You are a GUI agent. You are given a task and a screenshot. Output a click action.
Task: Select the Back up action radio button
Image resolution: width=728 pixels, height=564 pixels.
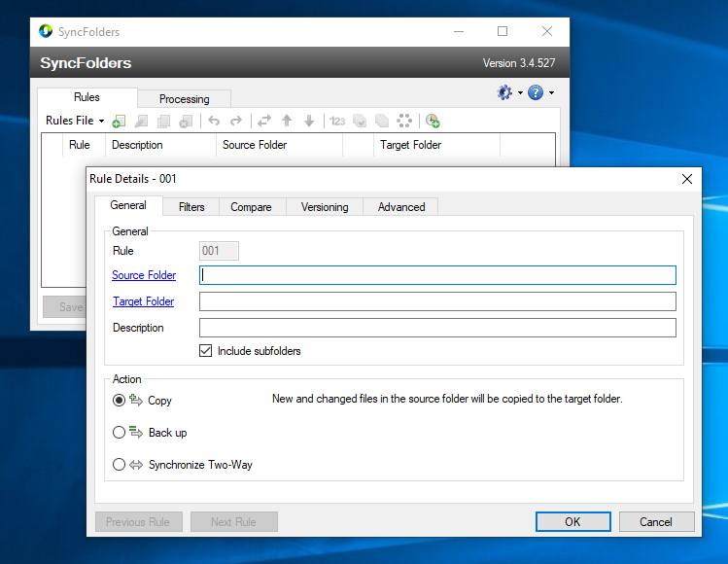(120, 433)
